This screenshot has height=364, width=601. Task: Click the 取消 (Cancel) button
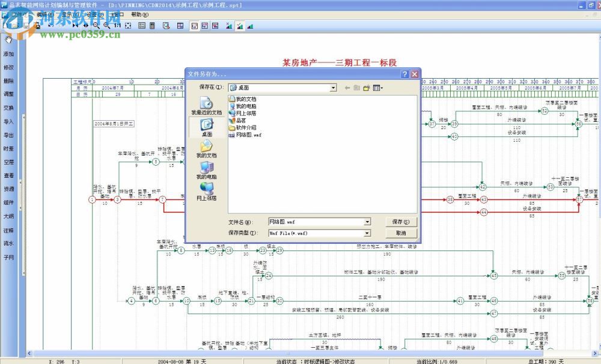tap(400, 233)
